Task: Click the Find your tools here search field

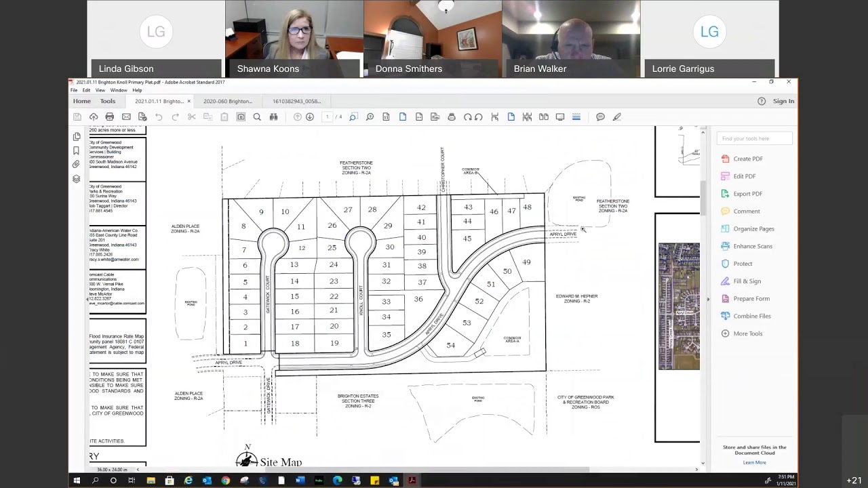Action: click(753, 138)
